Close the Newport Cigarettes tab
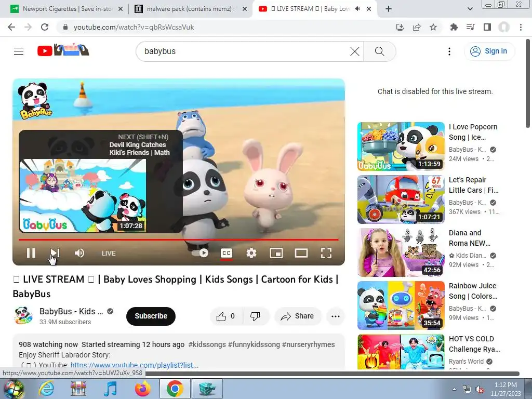Screen dimensions: 532x399 coord(121,9)
